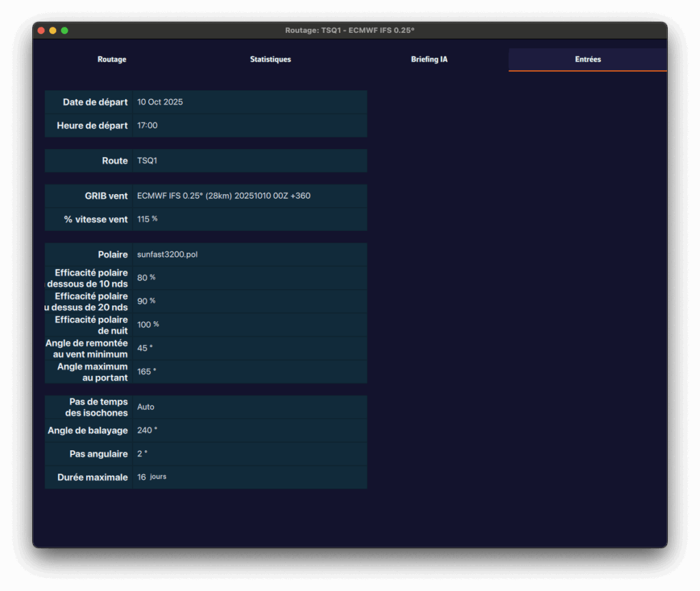Screen dimensions: 700x591
Task: Select the wind speed percentage 115 % value
Action: click(x=147, y=219)
